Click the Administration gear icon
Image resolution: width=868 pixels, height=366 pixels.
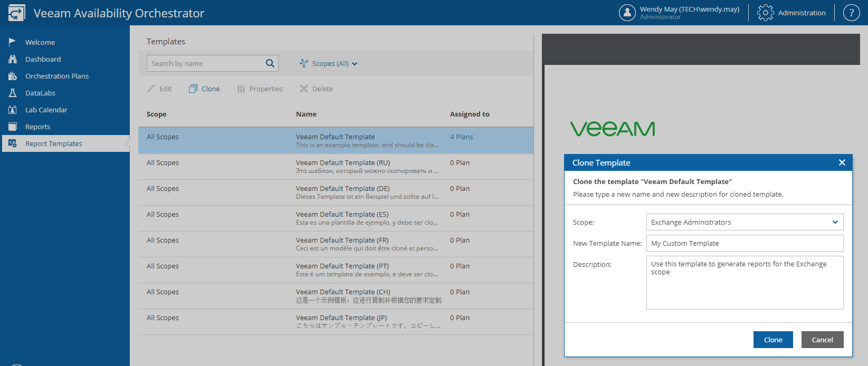[x=766, y=13]
